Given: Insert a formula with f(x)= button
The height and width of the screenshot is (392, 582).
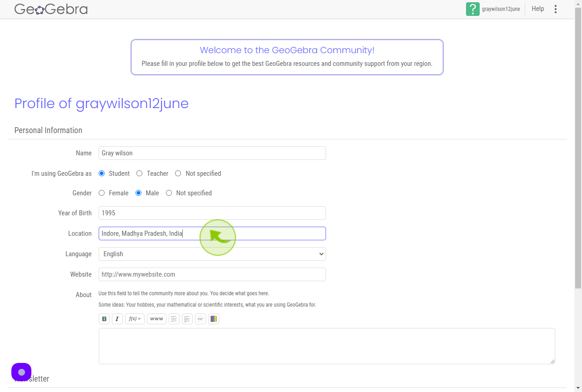Looking at the screenshot, I should [135, 319].
